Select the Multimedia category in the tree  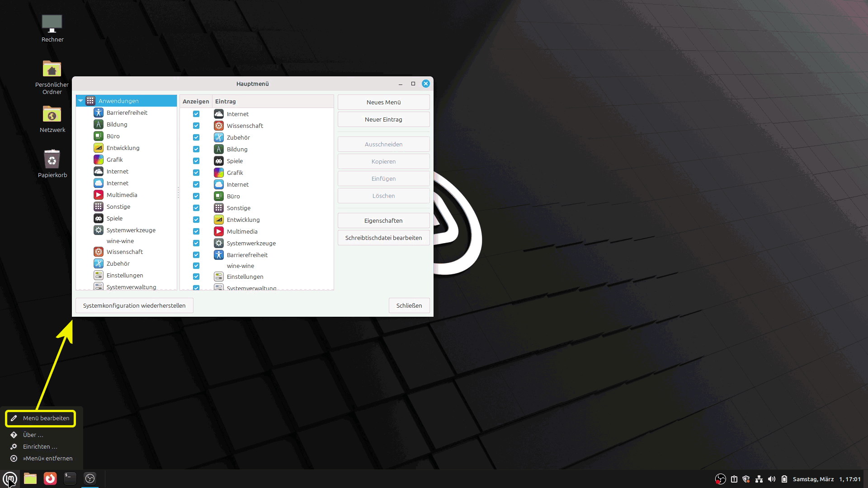pyautogui.click(x=122, y=195)
